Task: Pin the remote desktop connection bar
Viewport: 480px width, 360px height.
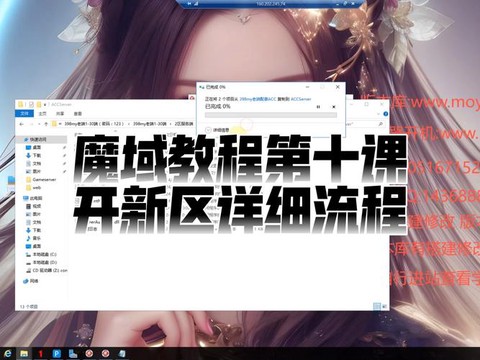Action: pos(189,4)
